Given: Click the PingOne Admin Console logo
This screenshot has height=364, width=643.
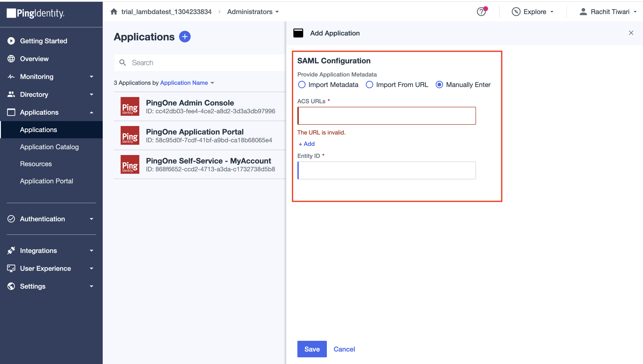Looking at the screenshot, I should tap(130, 106).
